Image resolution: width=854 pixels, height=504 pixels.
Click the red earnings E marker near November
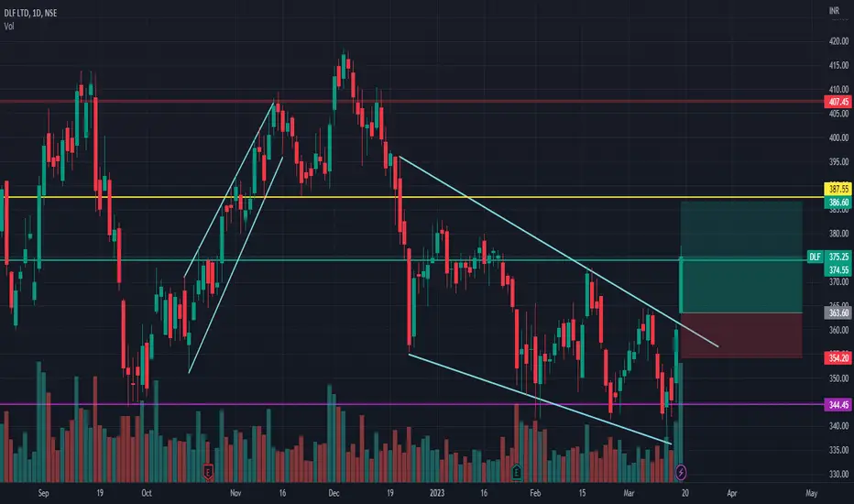[x=207, y=472]
